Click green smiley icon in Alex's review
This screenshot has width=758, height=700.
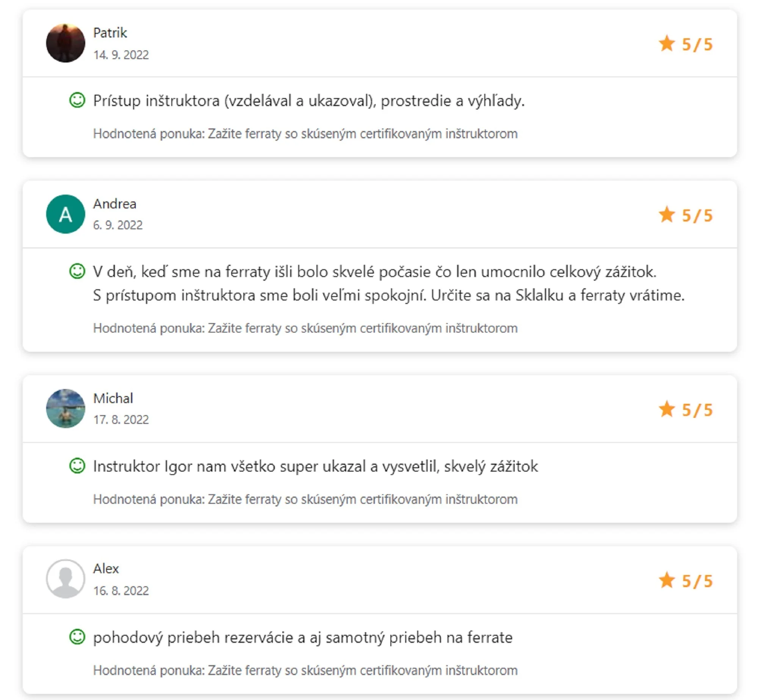(77, 637)
